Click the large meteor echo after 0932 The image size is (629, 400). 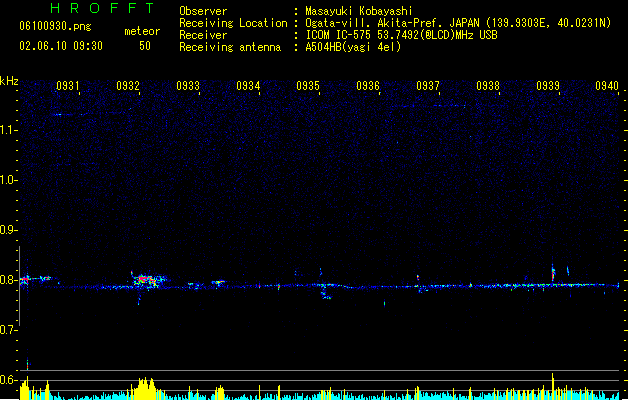pos(148,280)
